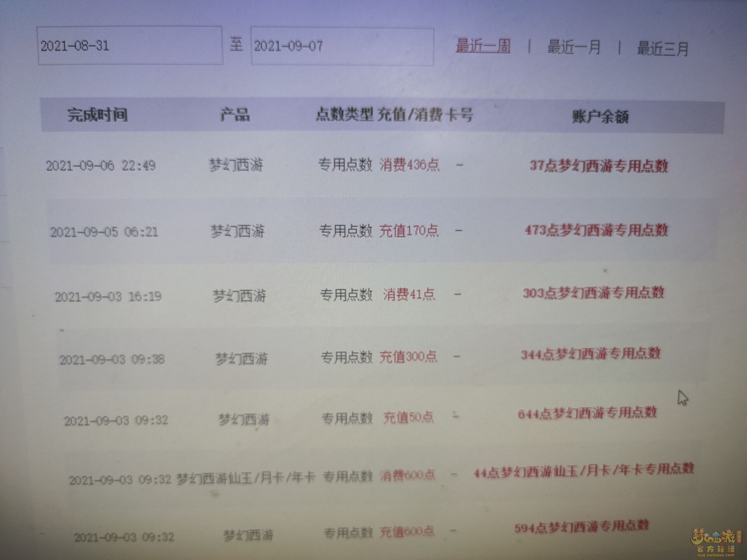The image size is (747, 560).
Task: Click the end date field 2021-09-07
Action: tap(342, 47)
